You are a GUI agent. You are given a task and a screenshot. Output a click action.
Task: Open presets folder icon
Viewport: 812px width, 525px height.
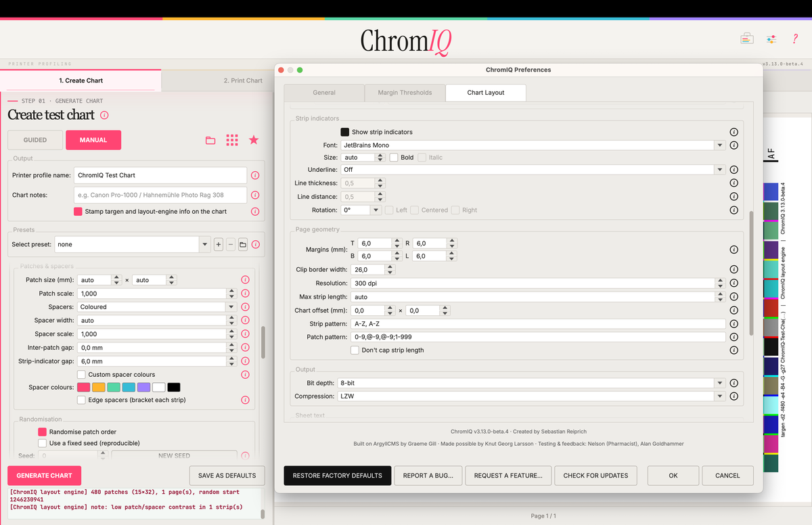[243, 244]
